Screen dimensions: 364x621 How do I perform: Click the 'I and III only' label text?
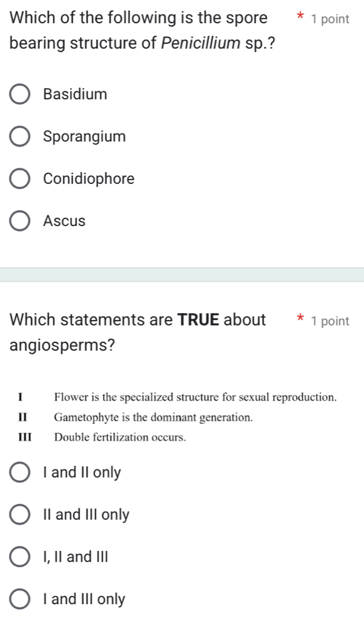click(x=83, y=598)
